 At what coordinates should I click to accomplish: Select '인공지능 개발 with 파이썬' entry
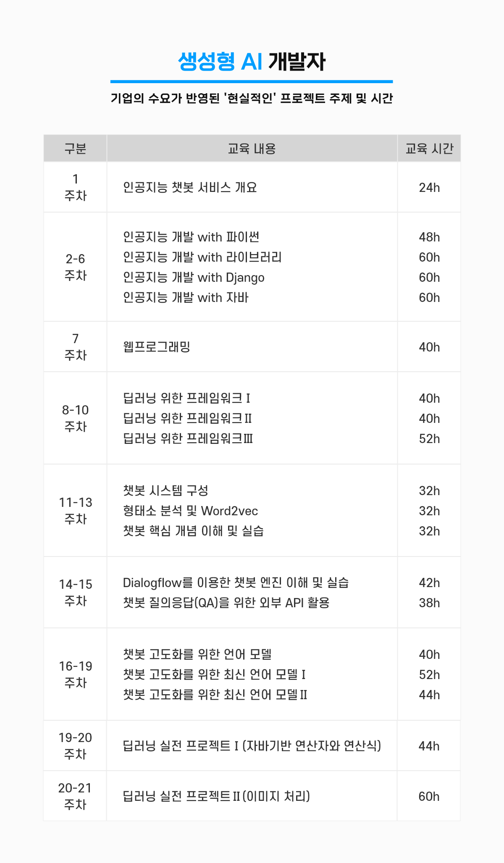[x=191, y=237]
